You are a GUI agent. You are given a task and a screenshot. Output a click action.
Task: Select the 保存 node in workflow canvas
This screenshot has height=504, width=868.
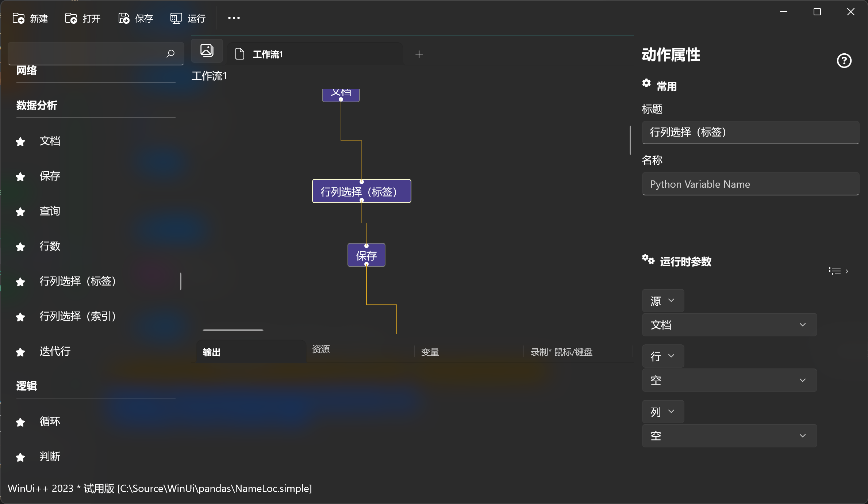point(366,255)
